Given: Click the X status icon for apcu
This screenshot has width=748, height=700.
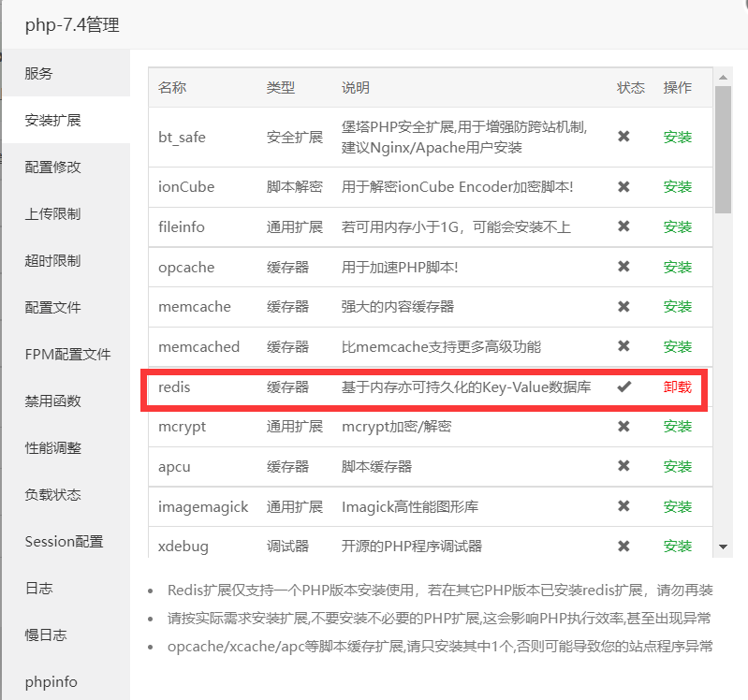Looking at the screenshot, I should 623,466.
